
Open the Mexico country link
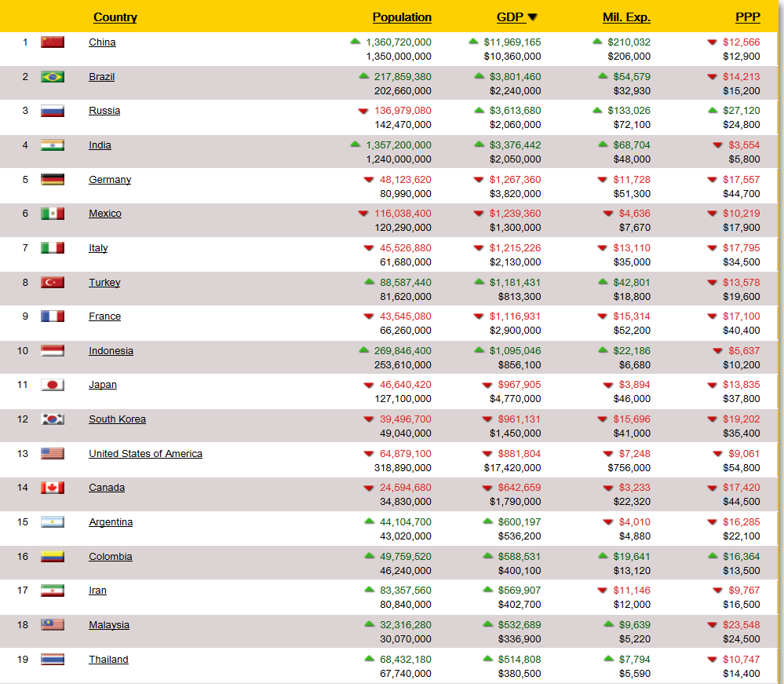point(105,214)
